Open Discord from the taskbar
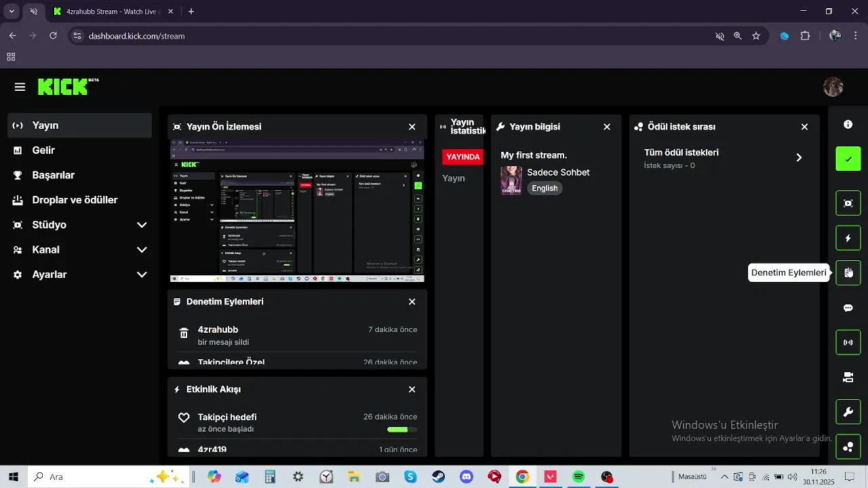 (467, 477)
